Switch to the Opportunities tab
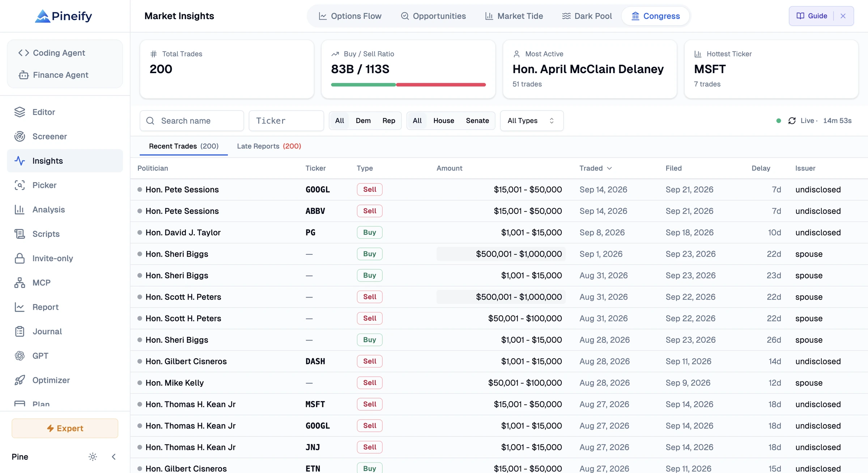This screenshot has height=473, width=868. (433, 16)
